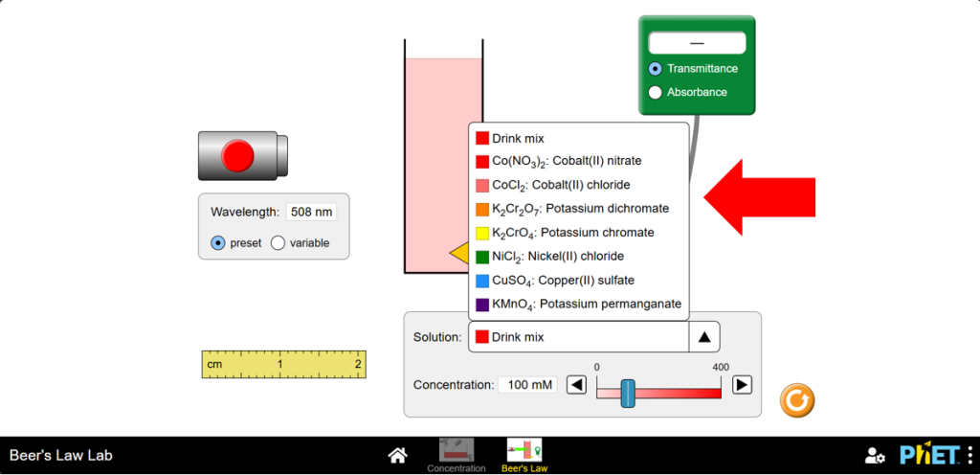
Task: Click the gray light source body
Action: (x=243, y=156)
